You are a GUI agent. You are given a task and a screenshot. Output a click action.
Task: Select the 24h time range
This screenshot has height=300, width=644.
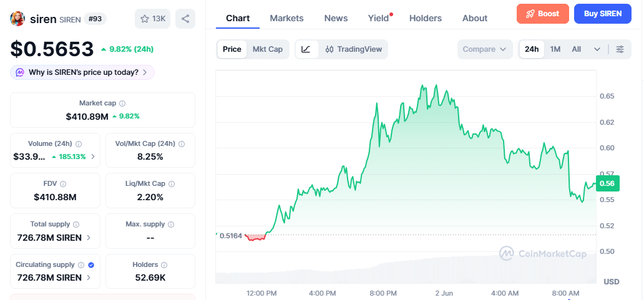pos(532,49)
